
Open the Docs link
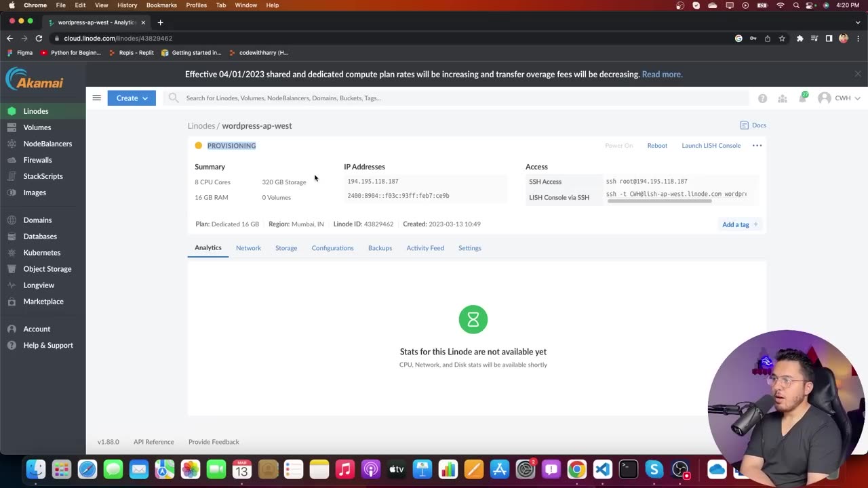[753, 125]
